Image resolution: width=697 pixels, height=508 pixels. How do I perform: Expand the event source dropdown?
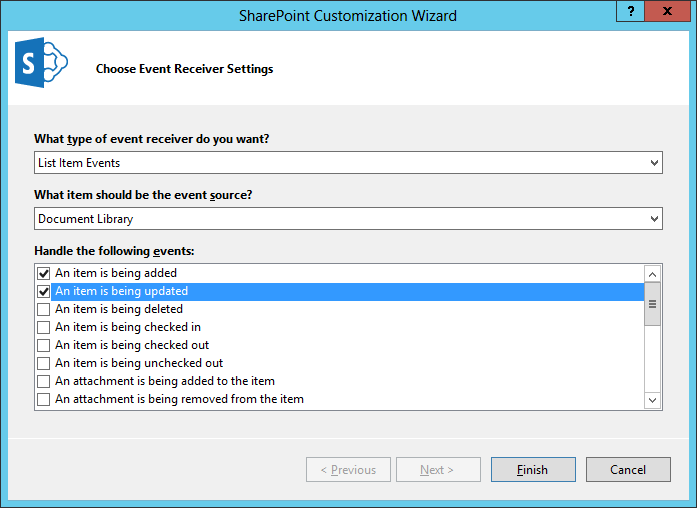point(654,218)
